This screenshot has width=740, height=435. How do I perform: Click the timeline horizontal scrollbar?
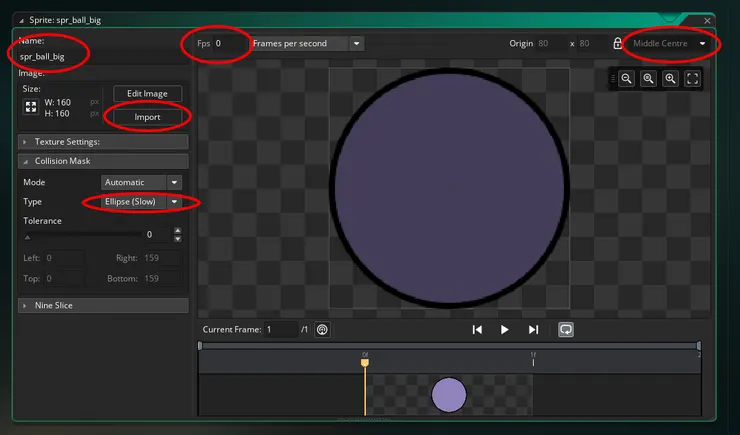coord(449,346)
